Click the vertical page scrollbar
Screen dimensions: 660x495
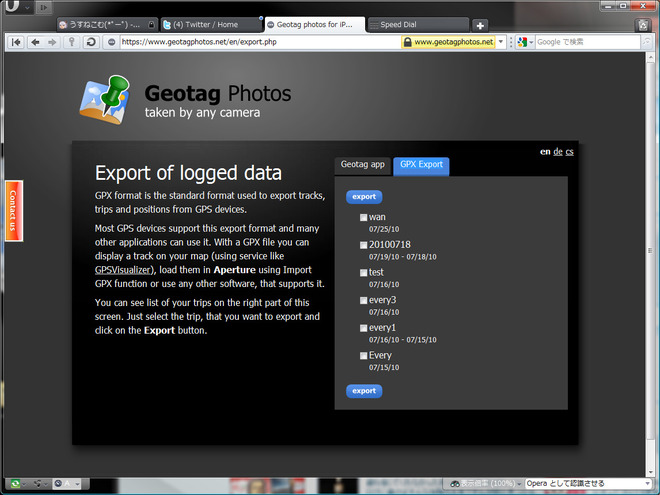[650, 250]
